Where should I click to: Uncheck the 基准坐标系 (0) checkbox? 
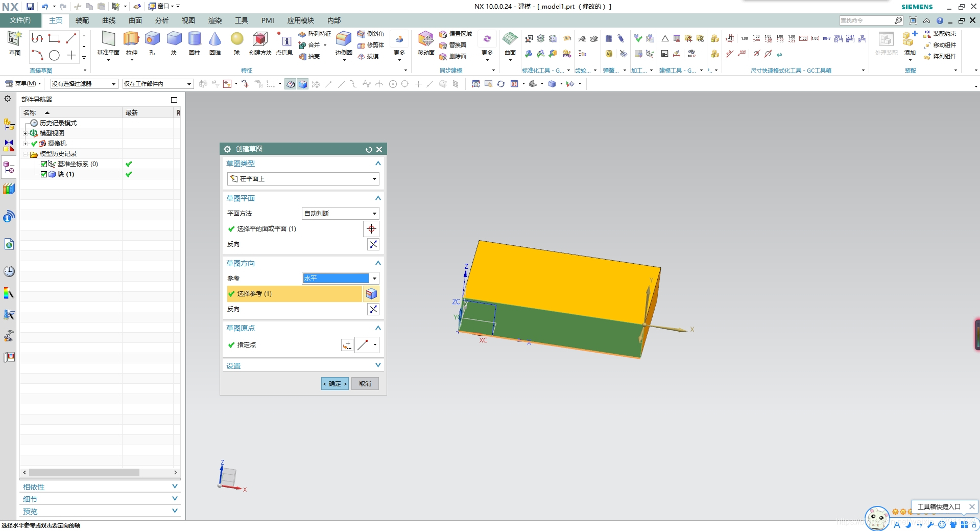44,164
